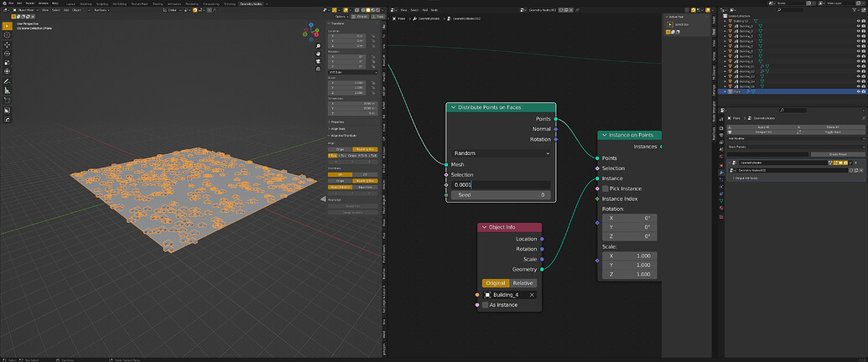
Task: Open the Modifiers wrench properties tab
Action: (721, 173)
